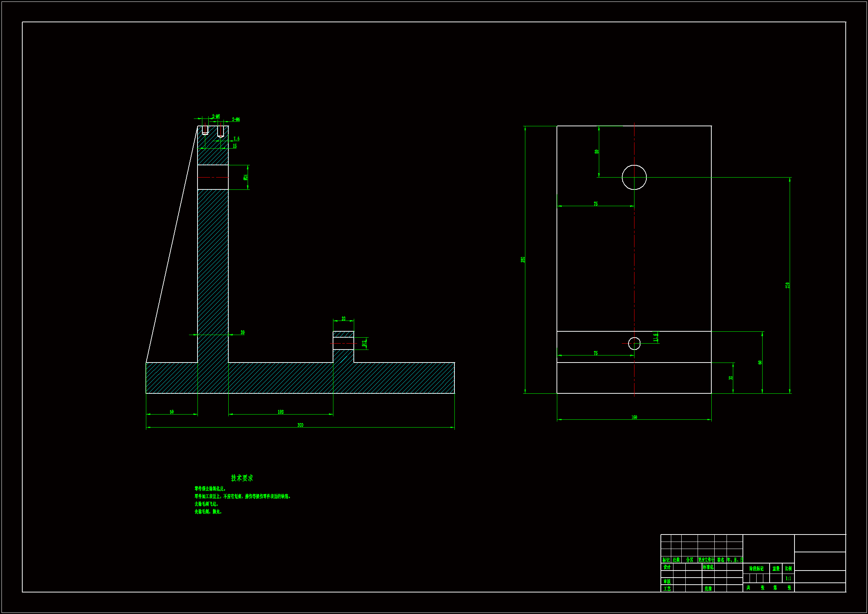Select the 批准 cell in the title block

coord(708,589)
